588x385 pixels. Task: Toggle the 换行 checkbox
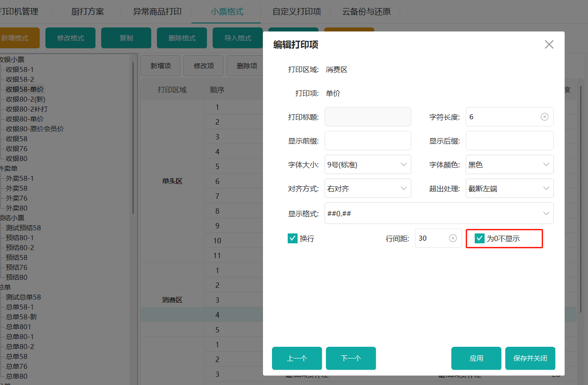[x=293, y=238]
